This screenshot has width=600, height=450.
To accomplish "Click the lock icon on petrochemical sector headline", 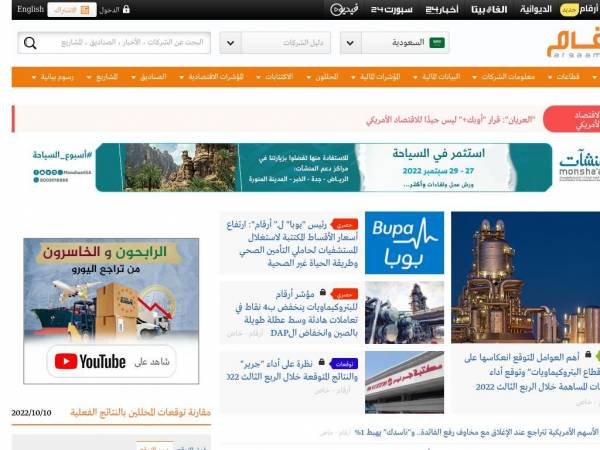I will (x=588, y=355).
